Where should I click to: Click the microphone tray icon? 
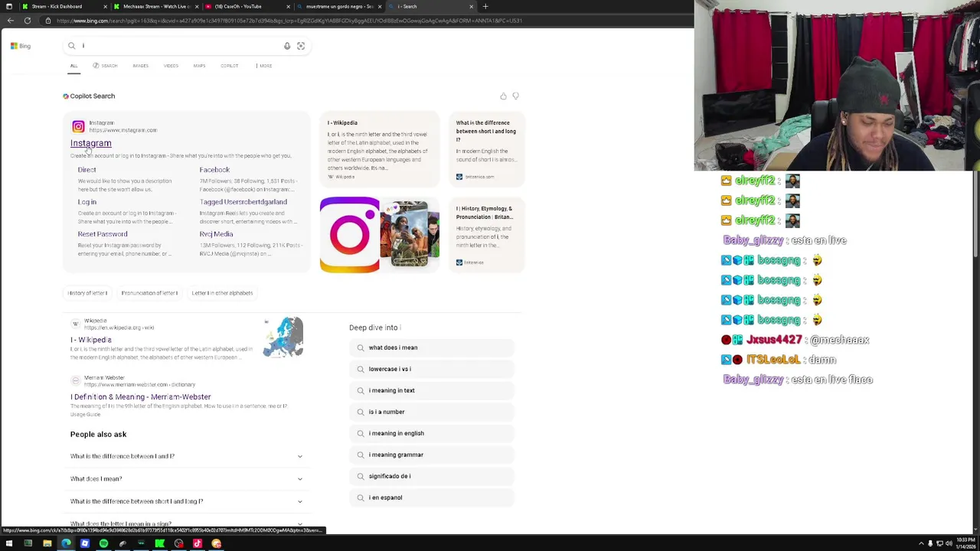click(x=930, y=543)
